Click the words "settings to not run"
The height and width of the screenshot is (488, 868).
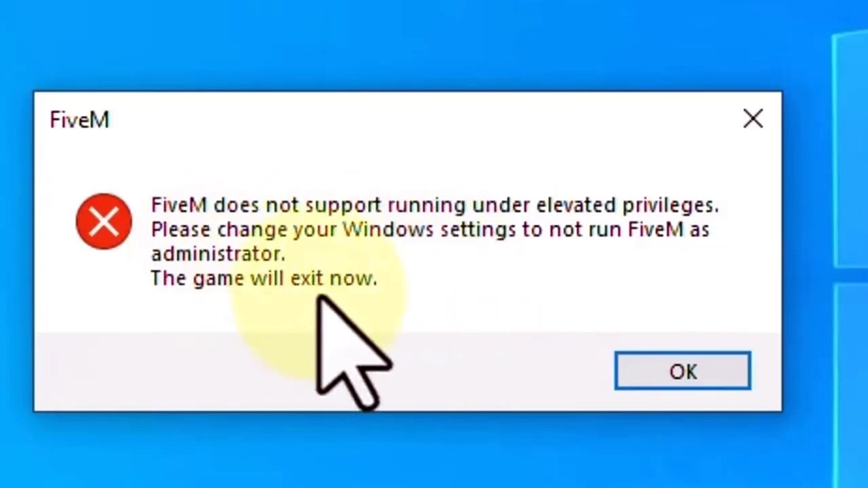(531, 230)
